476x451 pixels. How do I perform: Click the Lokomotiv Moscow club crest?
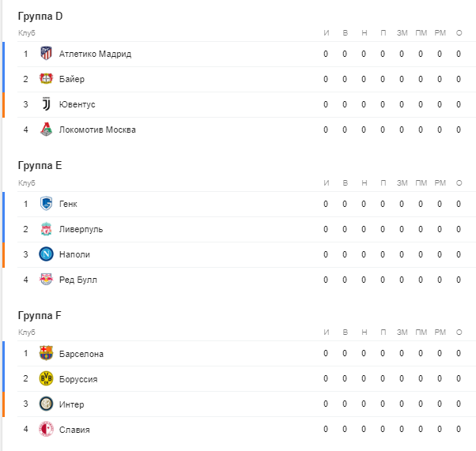46,130
